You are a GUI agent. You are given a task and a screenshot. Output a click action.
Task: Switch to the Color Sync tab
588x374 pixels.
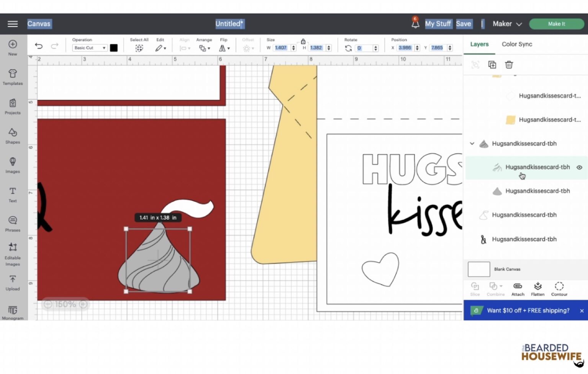click(517, 44)
